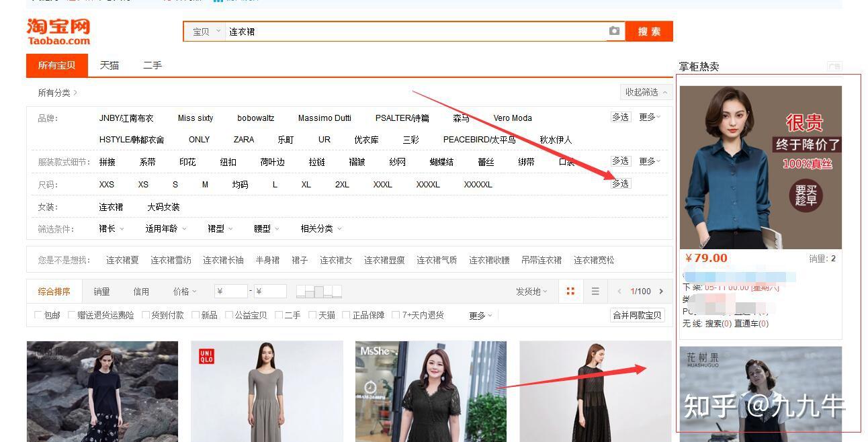Viewport: 868px width, 442px height.
Task: Switch results to grid view
Action: pos(570,291)
